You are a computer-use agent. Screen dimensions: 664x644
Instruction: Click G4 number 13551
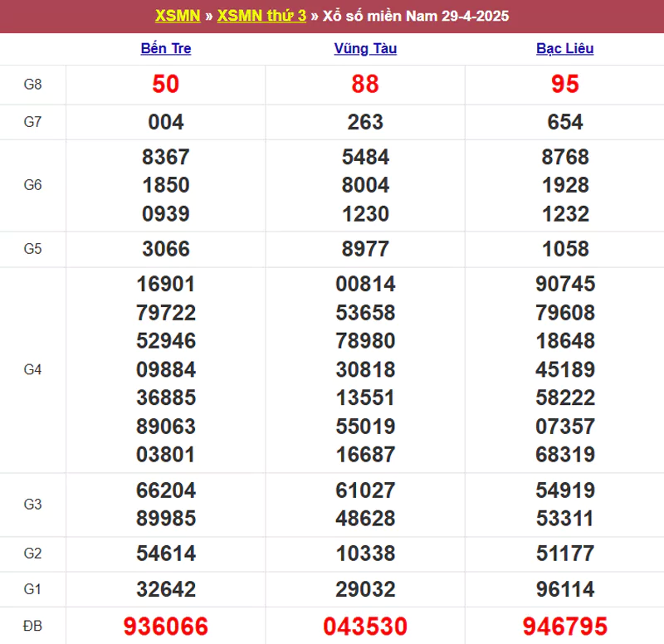(x=365, y=398)
